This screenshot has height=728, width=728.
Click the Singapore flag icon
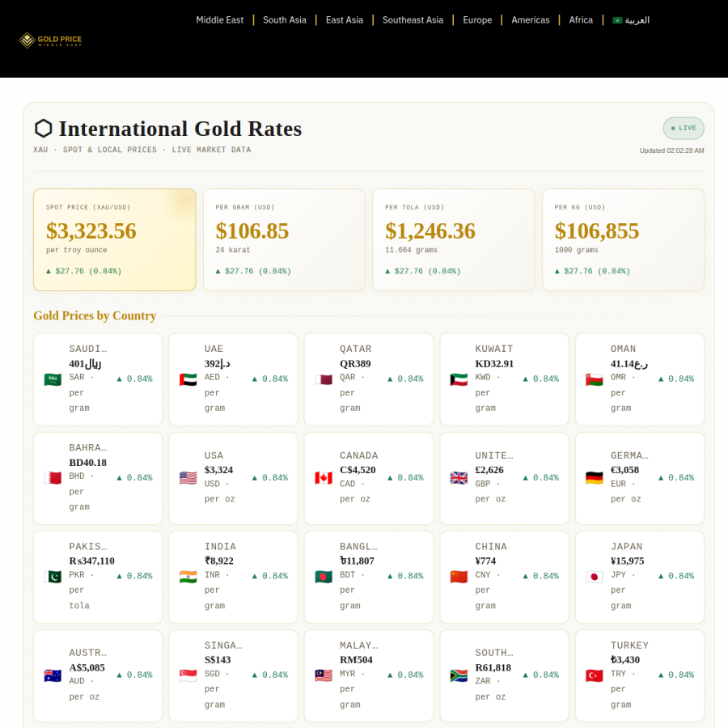[x=188, y=675]
